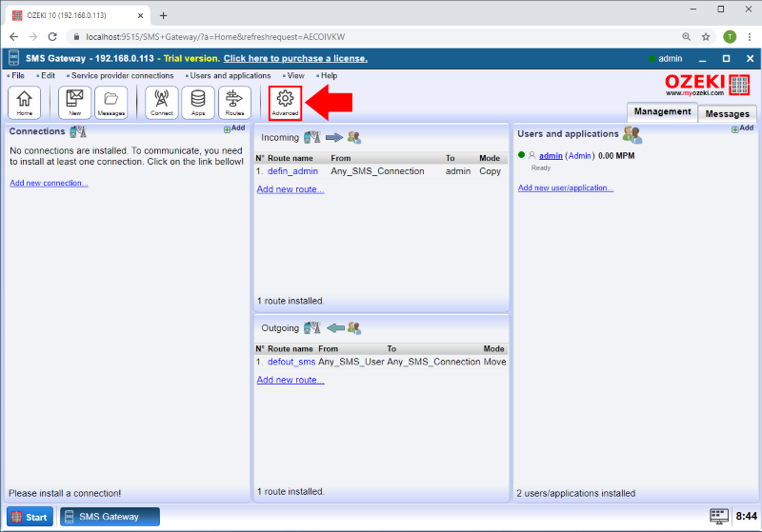Image resolution: width=762 pixels, height=532 pixels.
Task: Click the 'Copy' mode cell
Action: click(490, 171)
